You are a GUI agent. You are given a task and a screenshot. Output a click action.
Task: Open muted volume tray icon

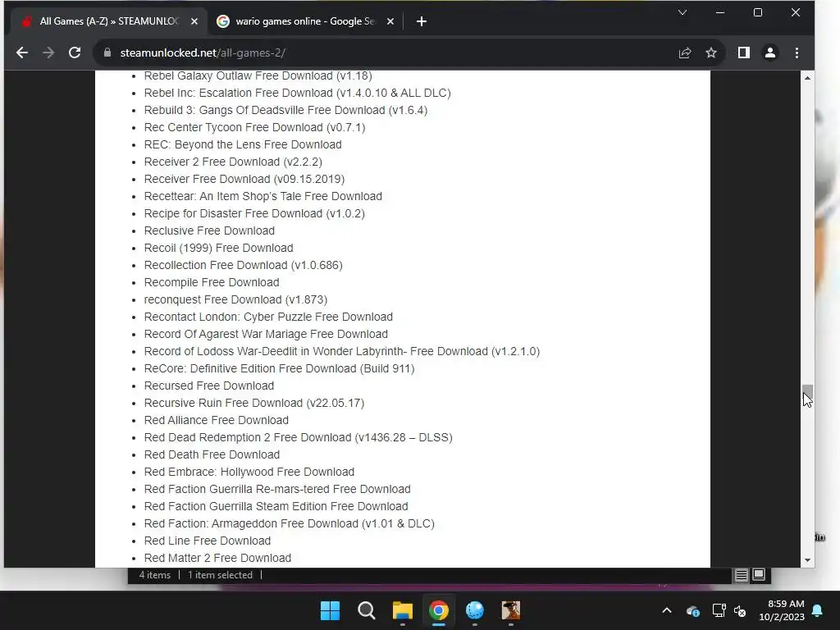point(740,610)
